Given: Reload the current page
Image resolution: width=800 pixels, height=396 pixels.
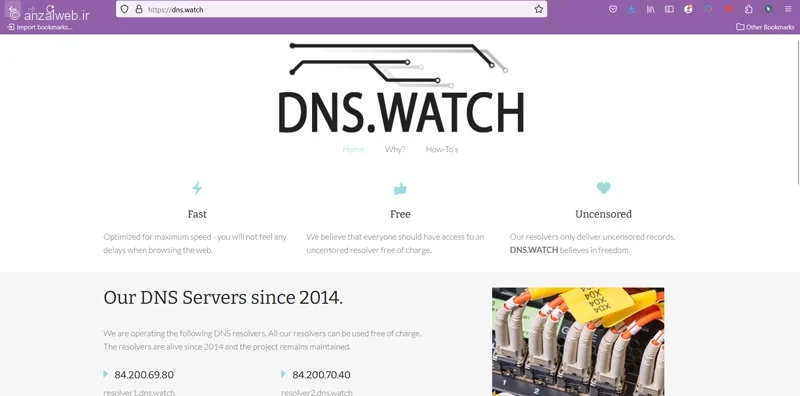Looking at the screenshot, I should click(x=50, y=9).
